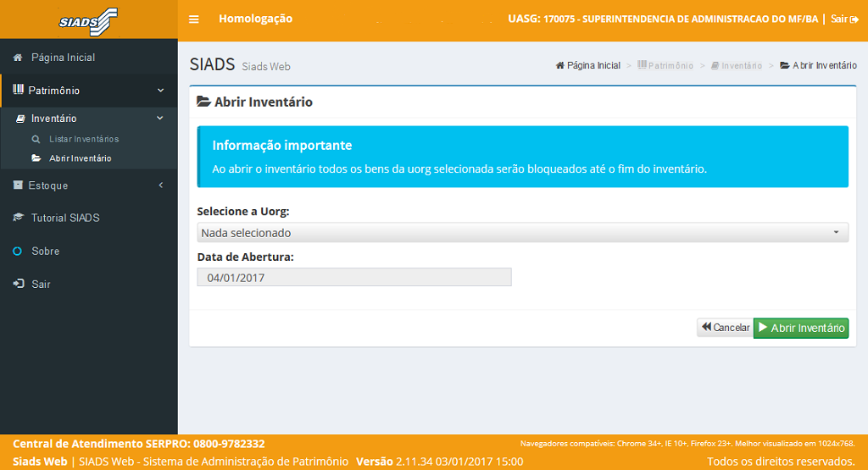Click the Abrir Inventário breadcrumb entry

pos(819,65)
